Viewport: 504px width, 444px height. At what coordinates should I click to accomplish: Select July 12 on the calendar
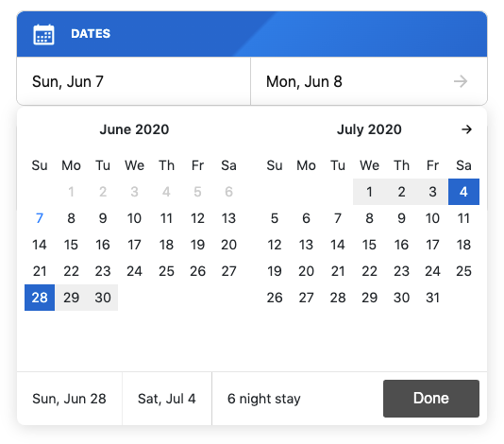click(274, 245)
